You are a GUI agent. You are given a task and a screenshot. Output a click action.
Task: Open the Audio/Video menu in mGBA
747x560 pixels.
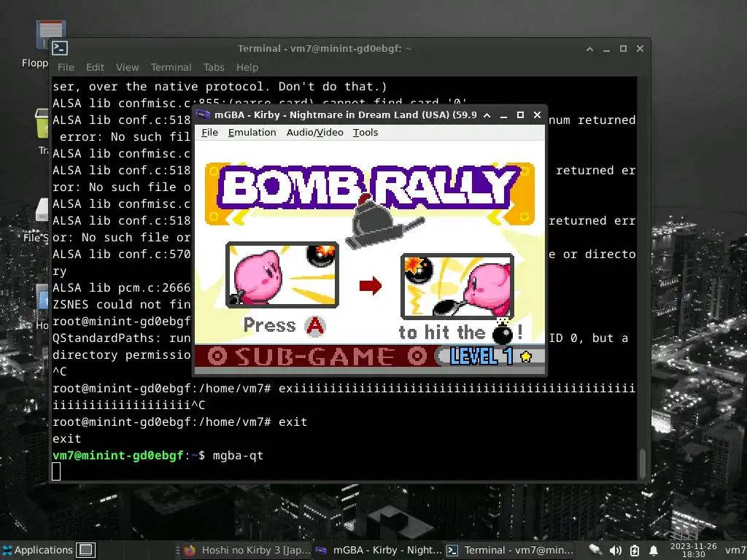[x=314, y=133]
